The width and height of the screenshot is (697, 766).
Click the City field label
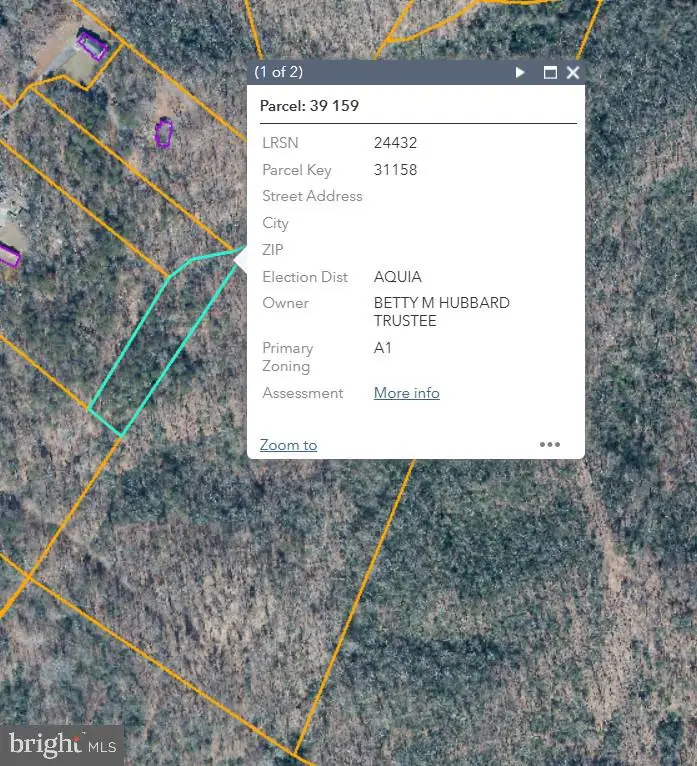click(275, 223)
